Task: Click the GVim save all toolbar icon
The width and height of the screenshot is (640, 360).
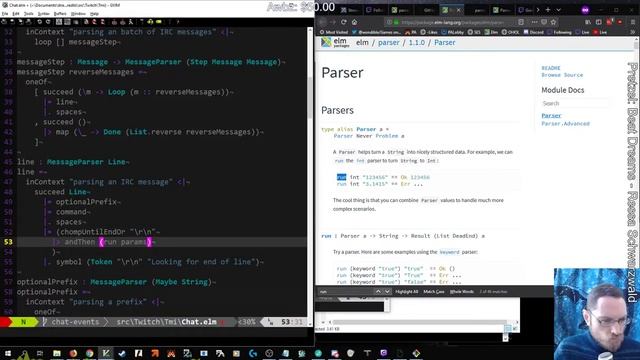Action: (x=21, y=22)
